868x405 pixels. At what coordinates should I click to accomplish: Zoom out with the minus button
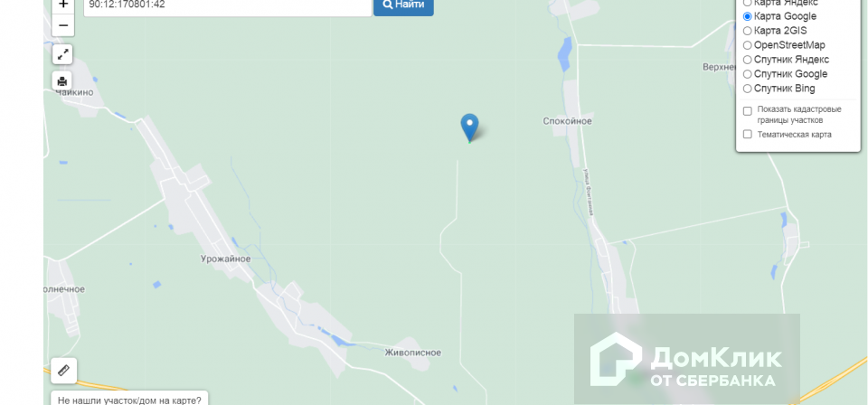tap(63, 25)
